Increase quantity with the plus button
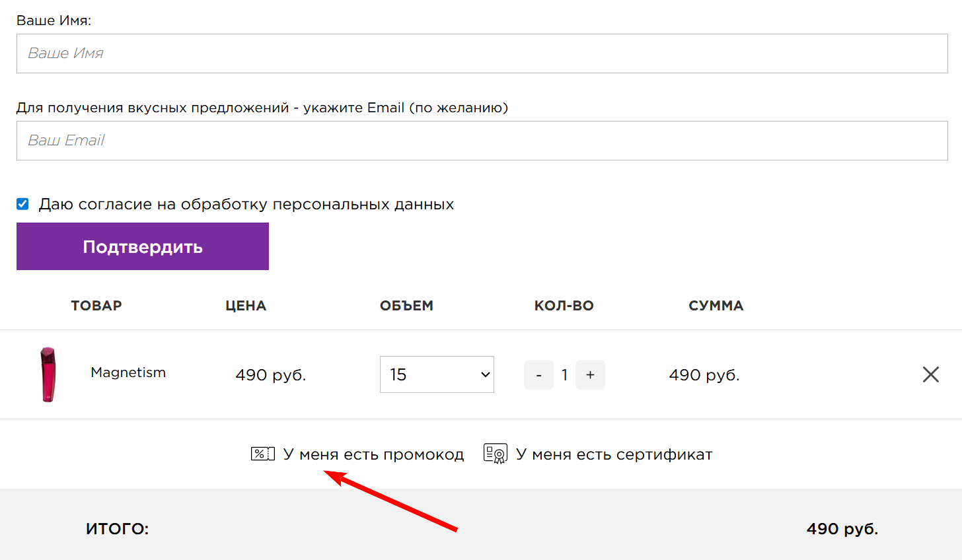Screen dimensions: 962x560 590,375
